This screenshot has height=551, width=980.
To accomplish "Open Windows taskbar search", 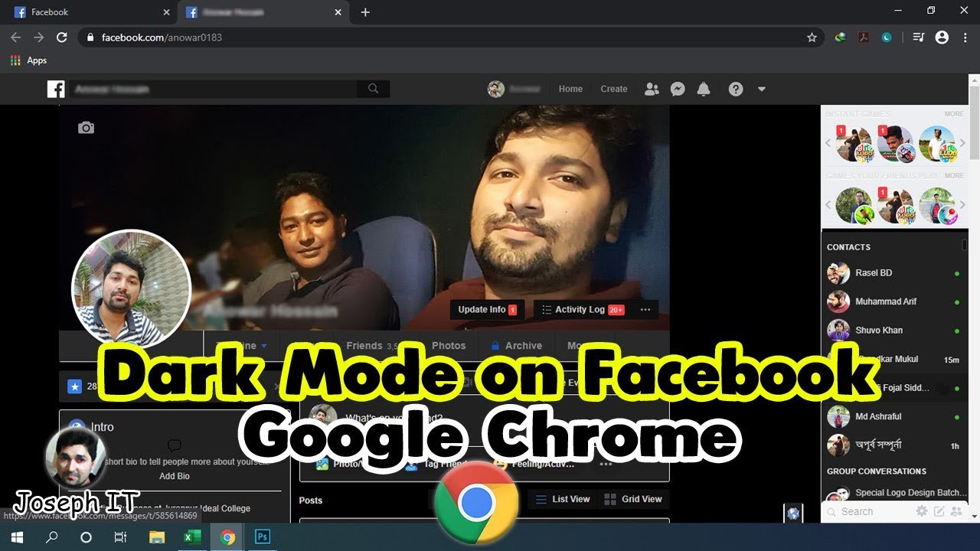I will (x=52, y=537).
